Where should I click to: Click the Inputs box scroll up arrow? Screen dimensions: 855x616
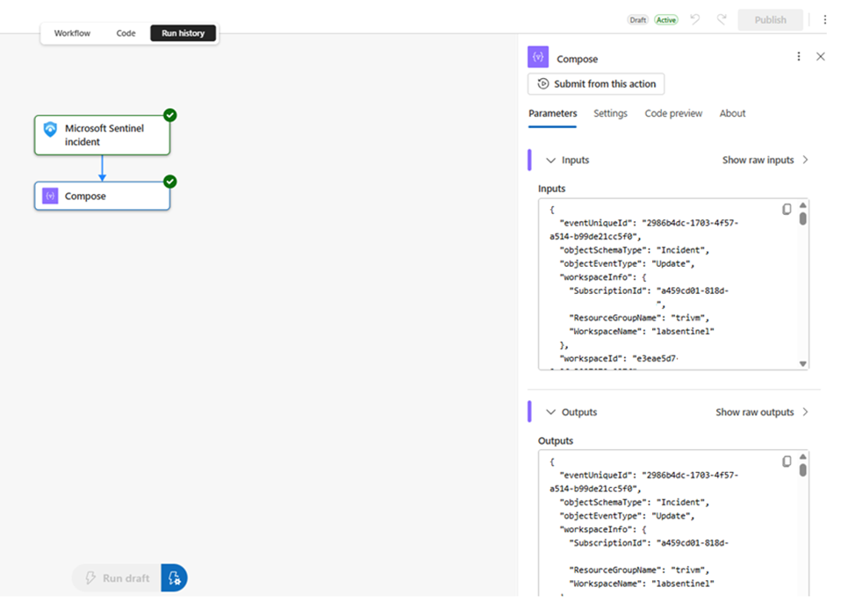(802, 205)
